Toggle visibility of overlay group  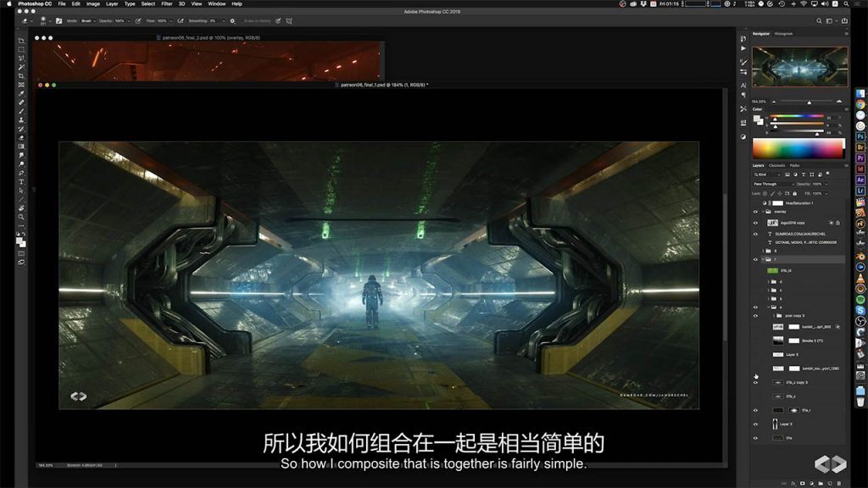[755, 212]
